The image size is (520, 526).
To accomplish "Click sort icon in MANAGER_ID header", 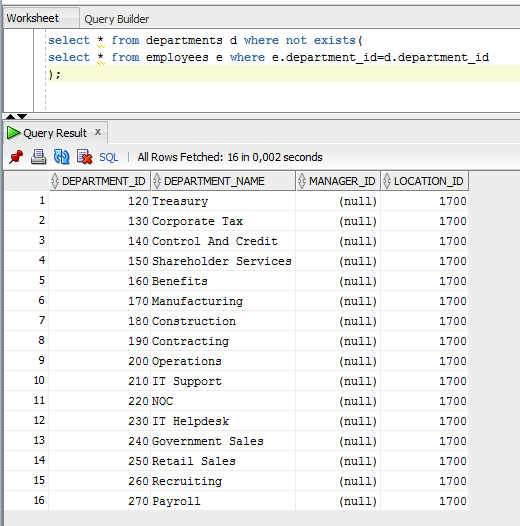I will click(302, 181).
